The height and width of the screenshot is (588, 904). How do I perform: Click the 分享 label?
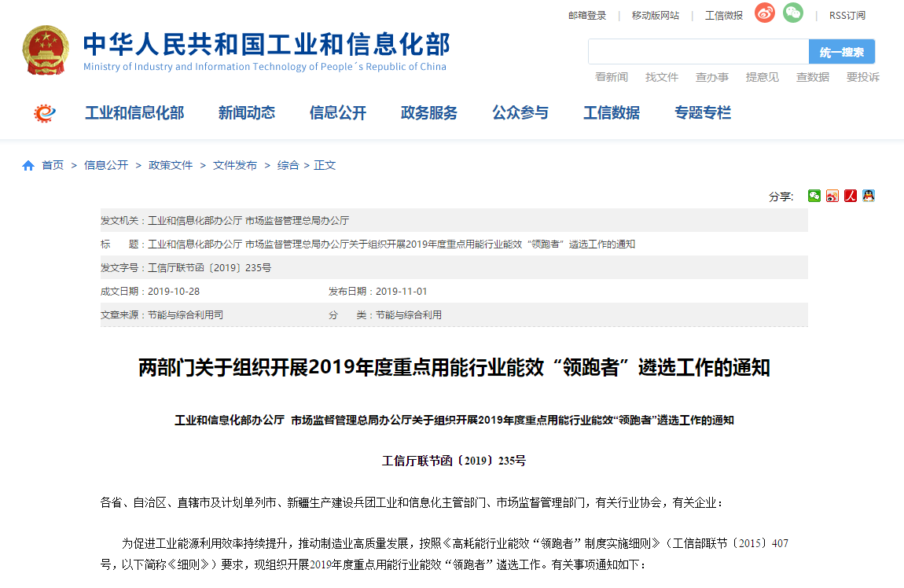pos(781,197)
